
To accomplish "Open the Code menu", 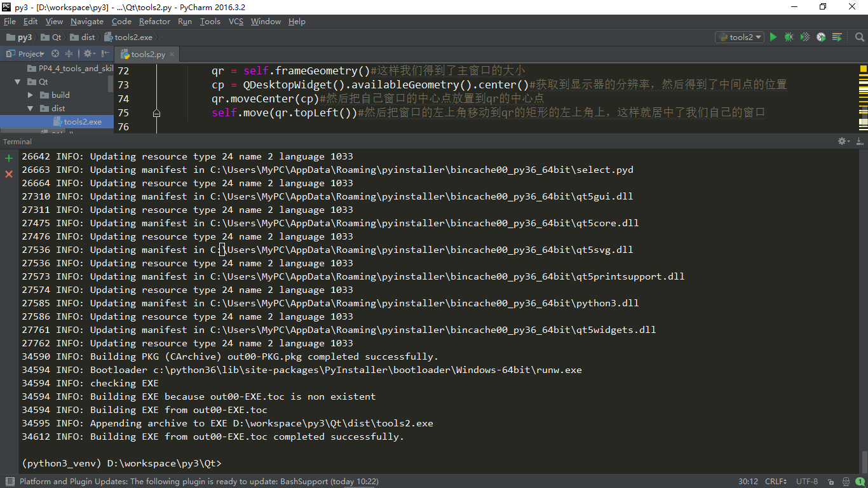I will tap(121, 22).
